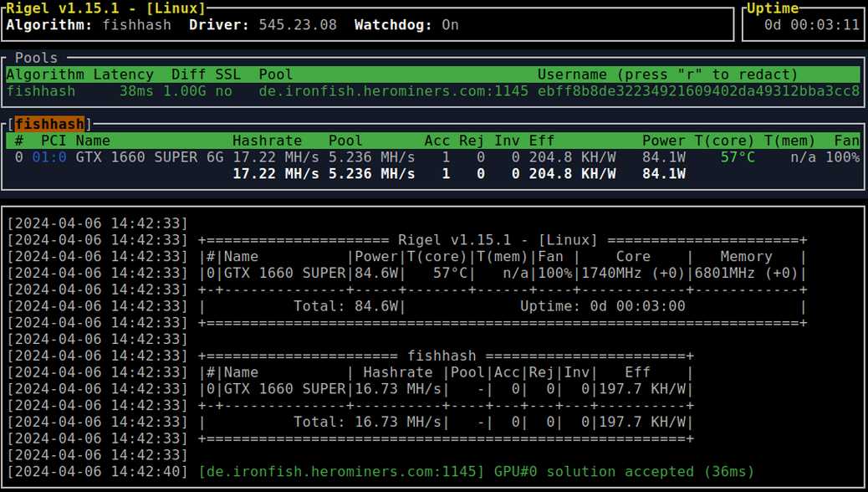Click the pool difficulty value 1.00G

pyautogui.click(x=184, y=91)
